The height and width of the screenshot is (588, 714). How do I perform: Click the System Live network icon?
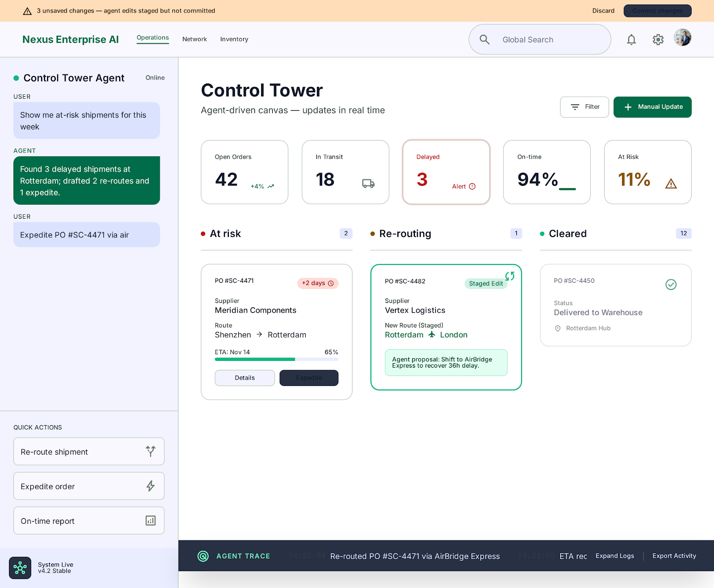coord(20,568)
